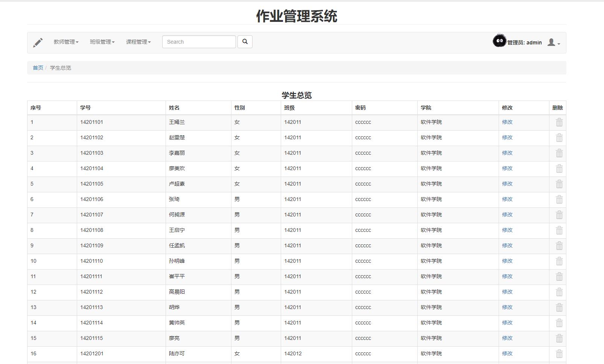Expand the 班级管理 dropdown
Screen dimensions: 604x364
[102, 42]
